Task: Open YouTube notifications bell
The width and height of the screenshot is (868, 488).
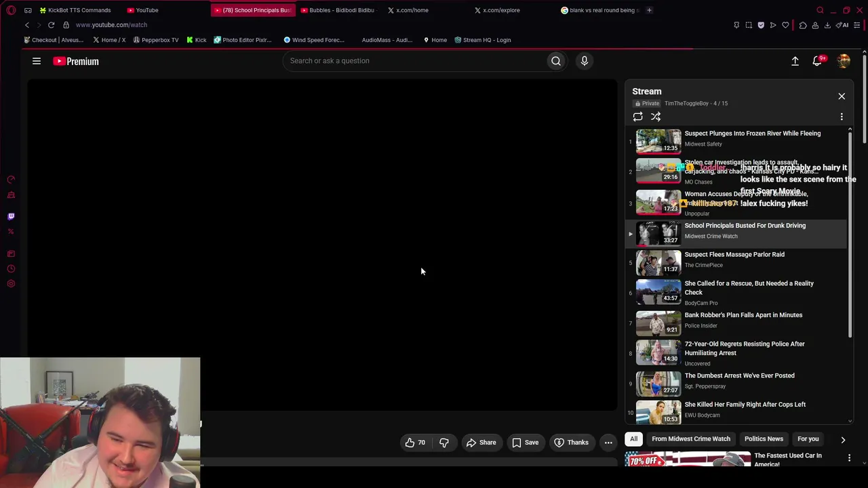Action: pyautogui.click(x=818, y=61)
